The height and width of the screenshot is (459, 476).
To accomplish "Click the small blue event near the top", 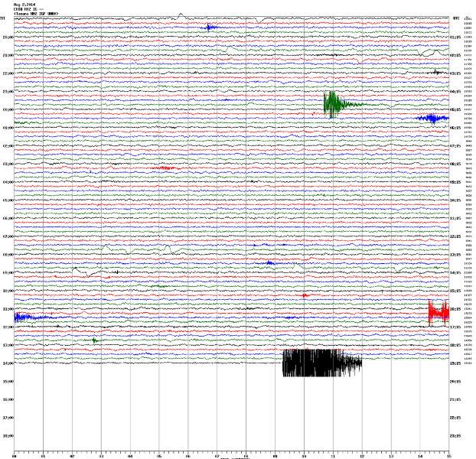I will (x=210, y=28).
